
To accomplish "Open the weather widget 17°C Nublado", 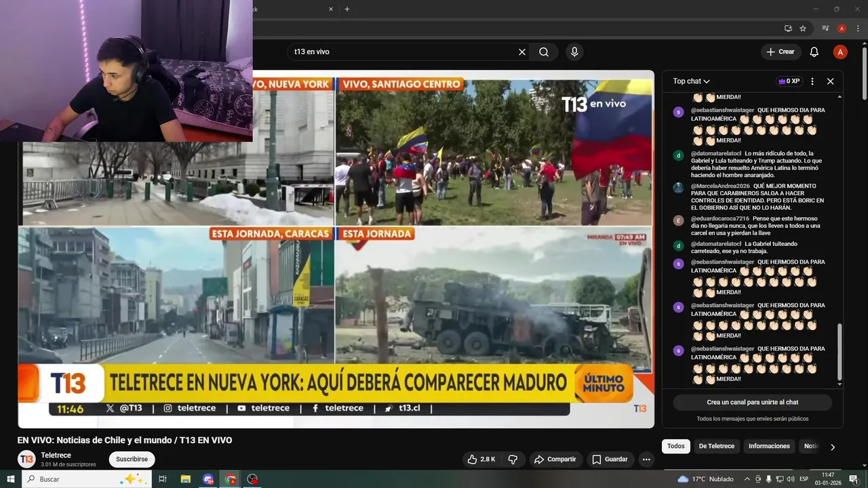I will click(706, 479).
